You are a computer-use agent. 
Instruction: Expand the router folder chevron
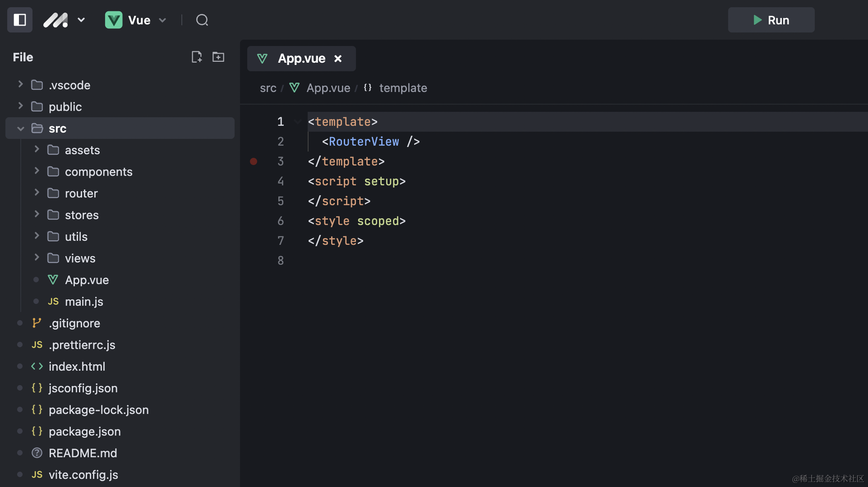[37, 193]
